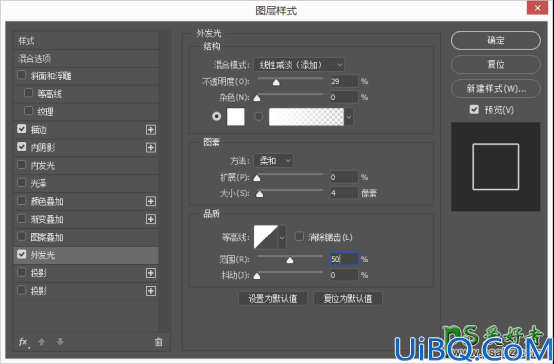Select the 图案叠加 row label
Image resolution: width=554 pixels, height=364 pixels.
(x=47, y=237)
